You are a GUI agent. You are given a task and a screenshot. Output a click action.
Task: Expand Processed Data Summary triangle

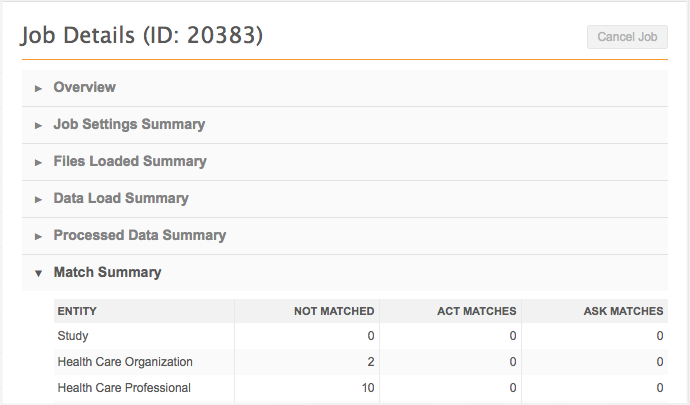click(38, 236)
